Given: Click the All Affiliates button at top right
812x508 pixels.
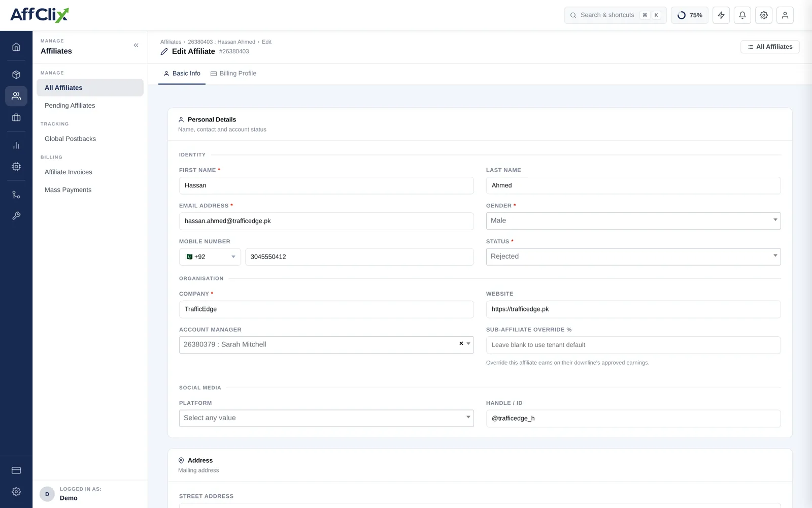Looking at the screenshot, I should 770,47.
